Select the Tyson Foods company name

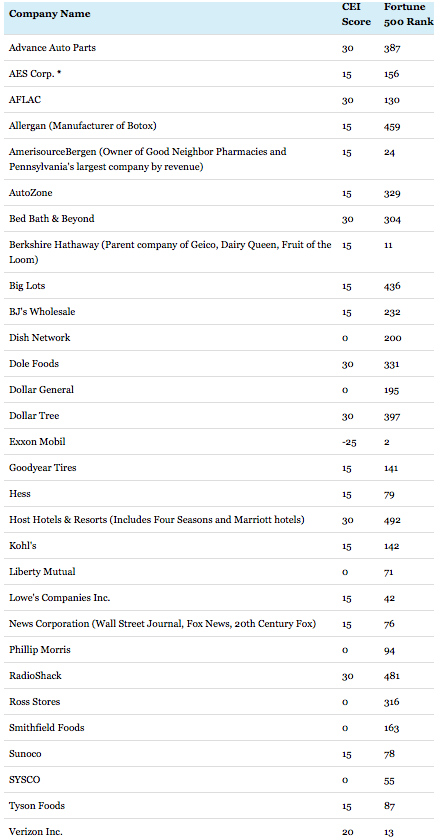[x=37, y=805]
